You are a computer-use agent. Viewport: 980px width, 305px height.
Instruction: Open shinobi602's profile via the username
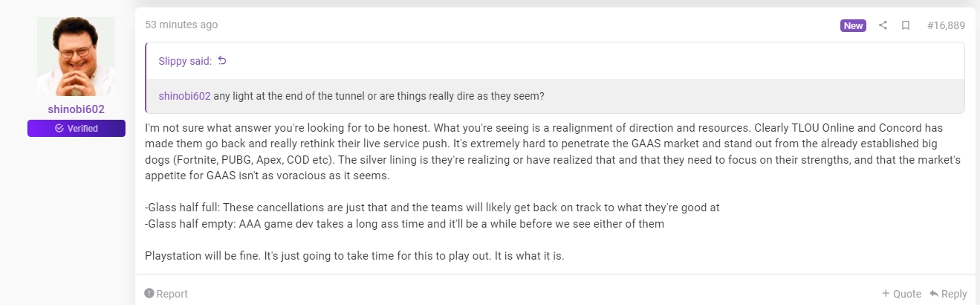(x=77, y=109)
